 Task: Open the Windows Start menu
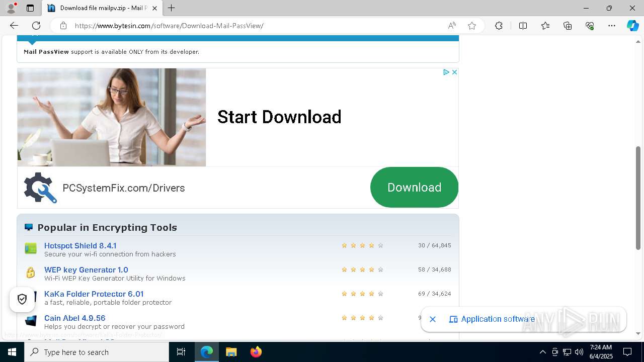click(12, 352)
